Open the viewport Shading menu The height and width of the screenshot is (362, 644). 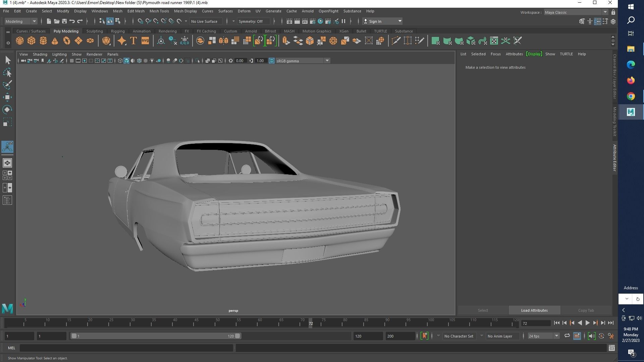[x=40, y=54]
